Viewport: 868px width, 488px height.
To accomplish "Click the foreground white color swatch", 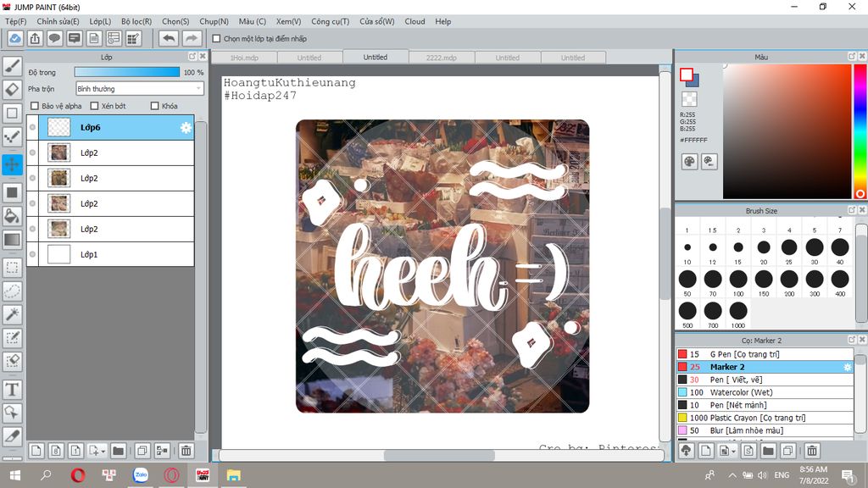I will coord(687,75).
